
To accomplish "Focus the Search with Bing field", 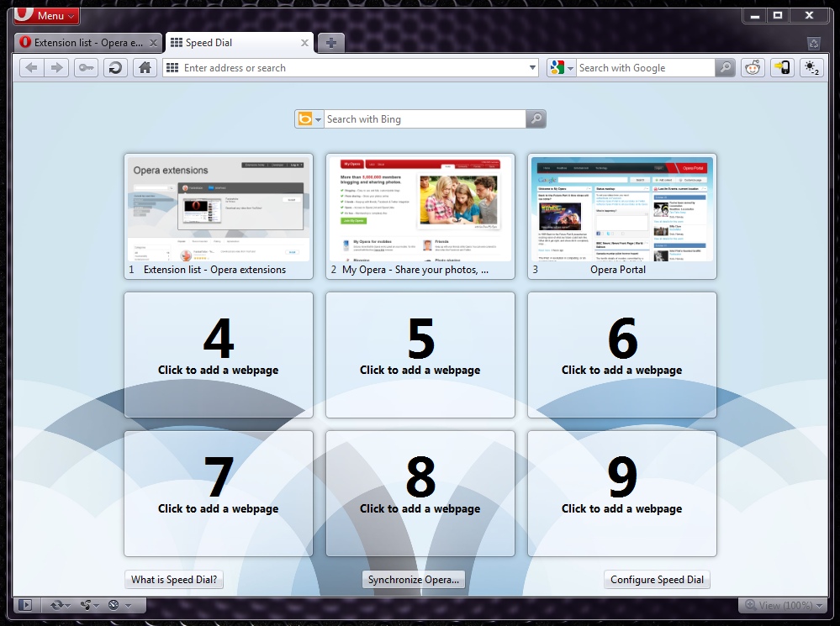I will [x=425, y=118].
